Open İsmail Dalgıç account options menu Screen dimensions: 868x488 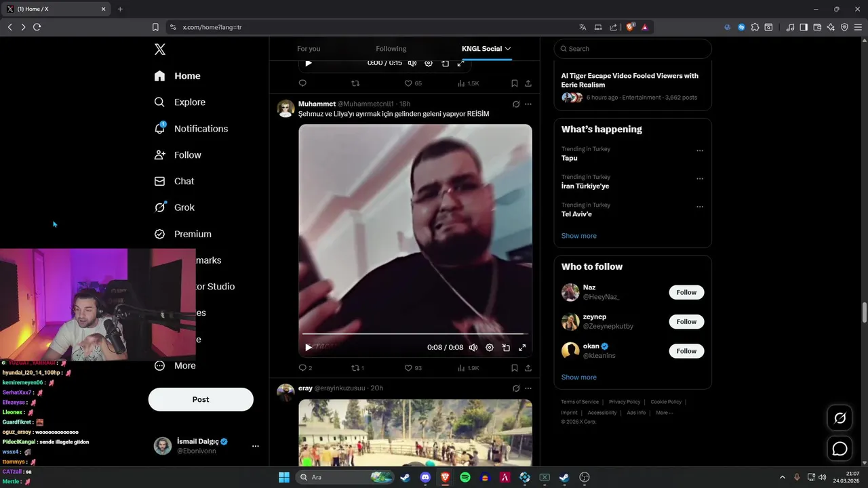click(256, 446)
